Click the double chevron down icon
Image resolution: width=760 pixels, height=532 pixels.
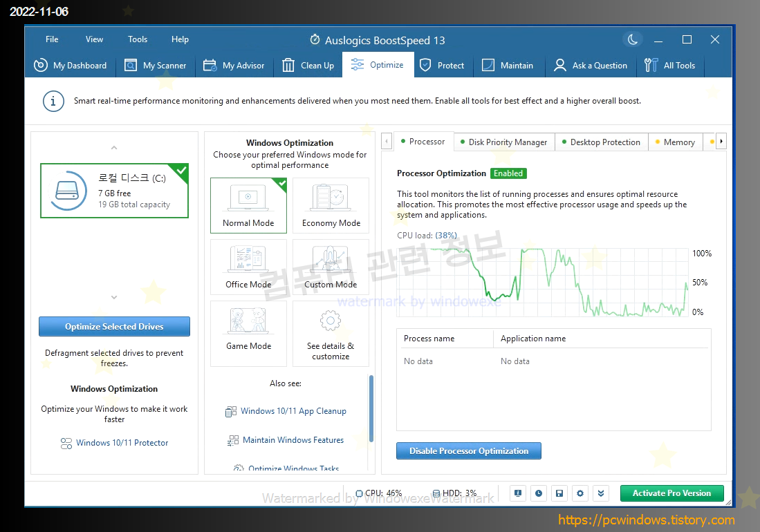601,493
